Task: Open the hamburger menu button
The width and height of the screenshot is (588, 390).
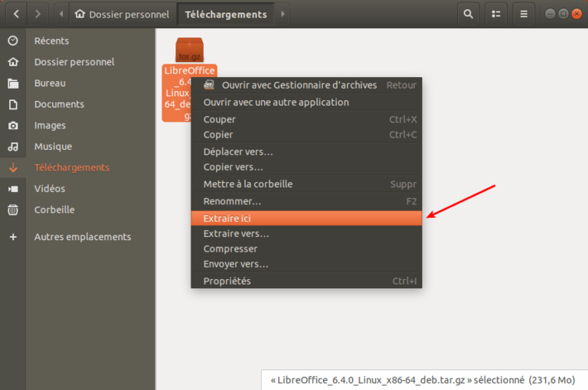Action: [524, 14]
